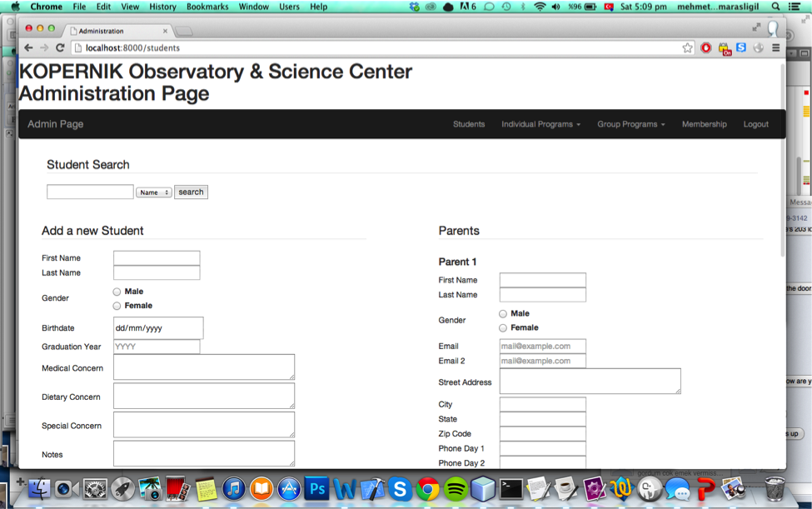Click the search button

[x=191, y=192]
